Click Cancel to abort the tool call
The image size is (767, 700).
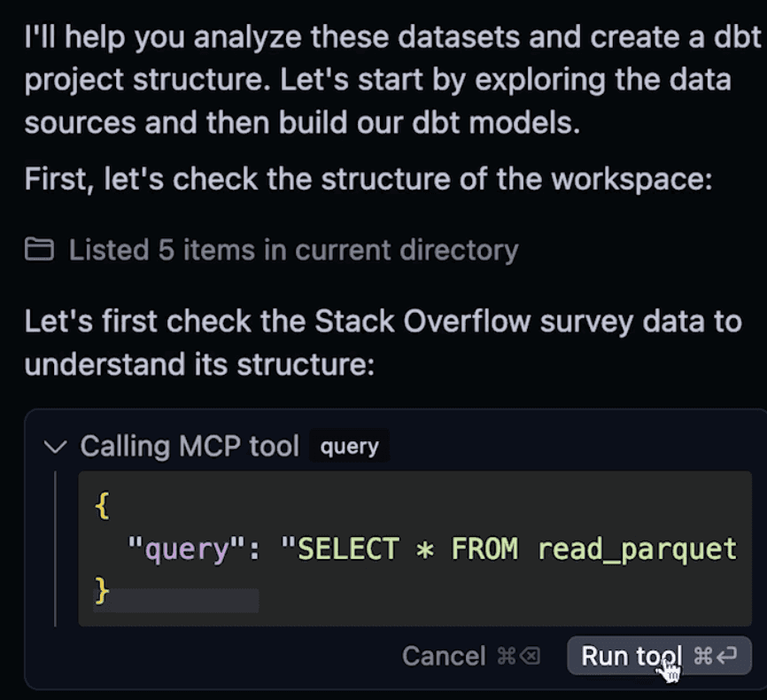tap(444, 657)
